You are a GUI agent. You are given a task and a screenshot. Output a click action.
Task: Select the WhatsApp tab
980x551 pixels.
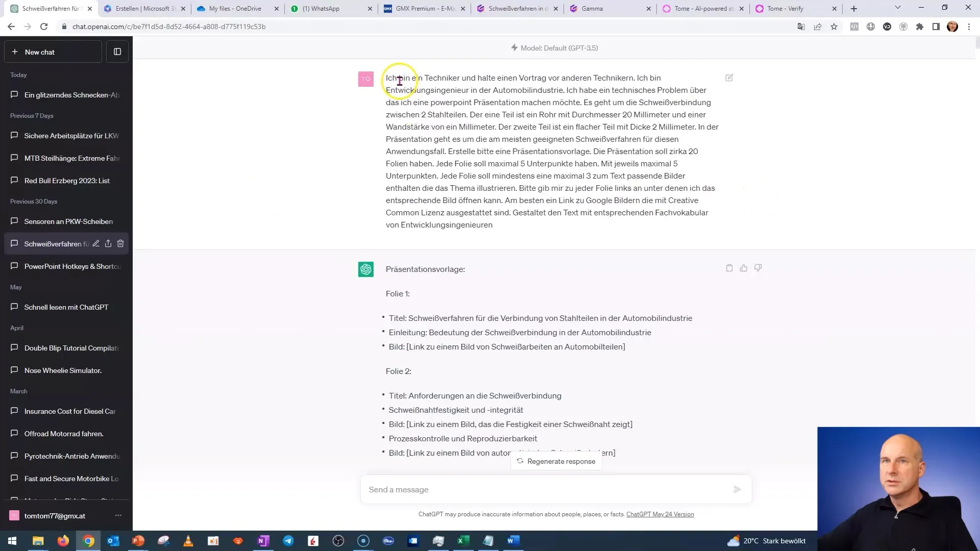pyautogui.click(x=322, y=8)
